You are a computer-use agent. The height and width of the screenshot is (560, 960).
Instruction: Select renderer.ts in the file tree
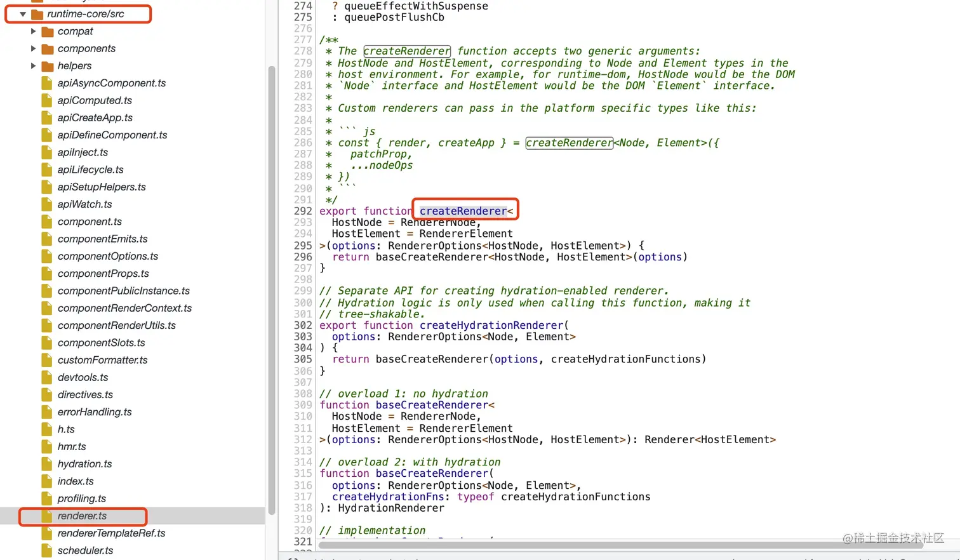coord(82,516)
